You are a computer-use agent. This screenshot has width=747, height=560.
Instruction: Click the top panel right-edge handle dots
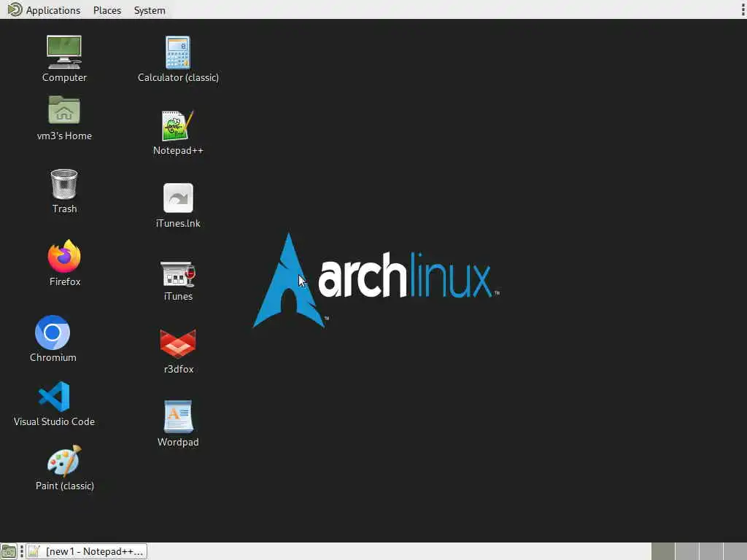743,9
